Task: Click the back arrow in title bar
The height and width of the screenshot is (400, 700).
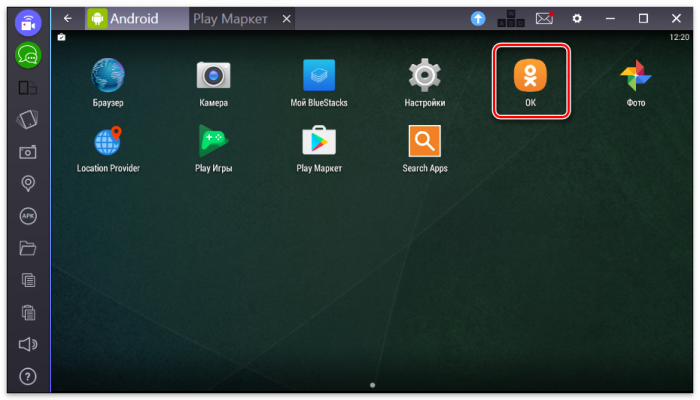Action: tap(67, 18)
